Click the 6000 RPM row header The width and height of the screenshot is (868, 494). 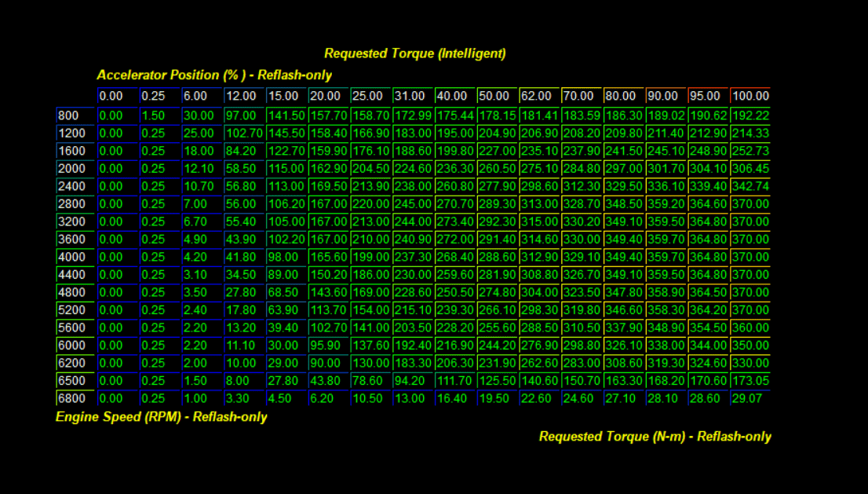tap(75, 346)
